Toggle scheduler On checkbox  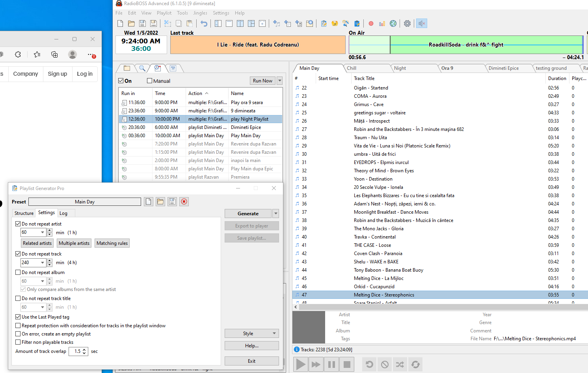pyautogui.click(x=121, y=81)
